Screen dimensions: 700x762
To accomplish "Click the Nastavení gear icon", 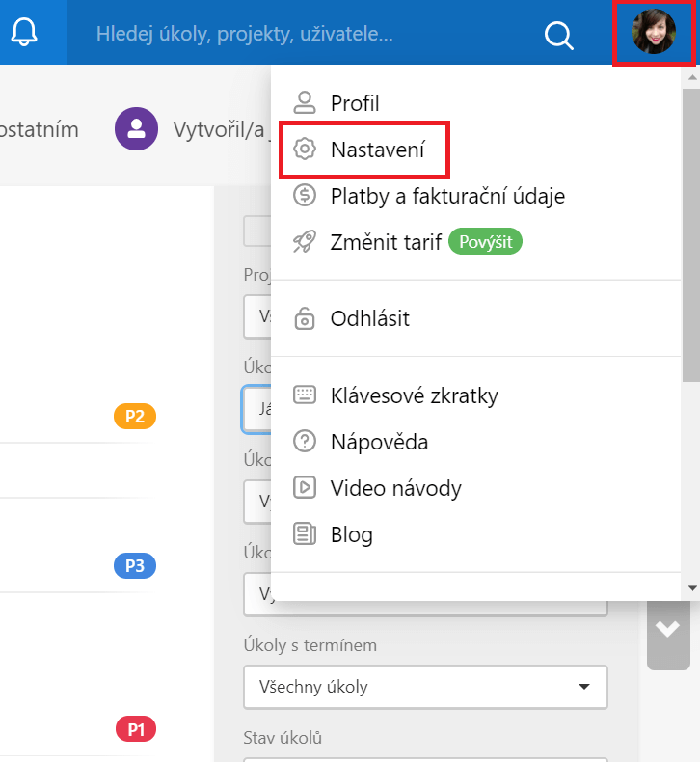I will (x=305, y=150).
